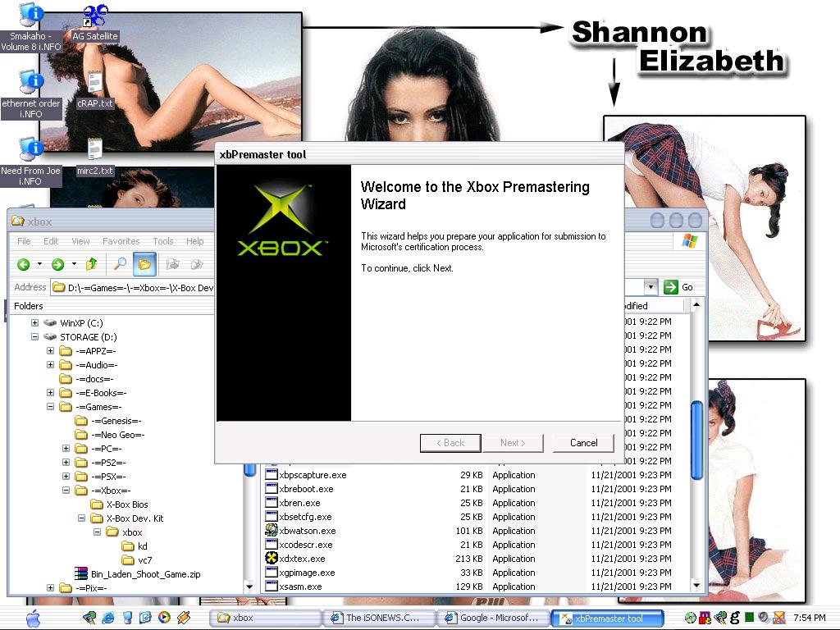Select the X-Box Bios folder in tree
This screenshot has height=630, width=840.
coord(120,504)
